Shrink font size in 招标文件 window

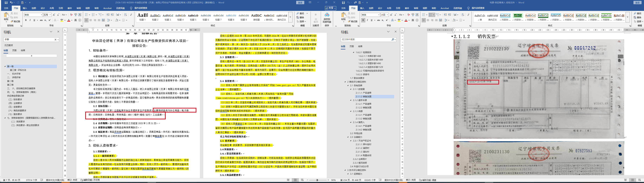pyautogui.click(x=58, y=15)
